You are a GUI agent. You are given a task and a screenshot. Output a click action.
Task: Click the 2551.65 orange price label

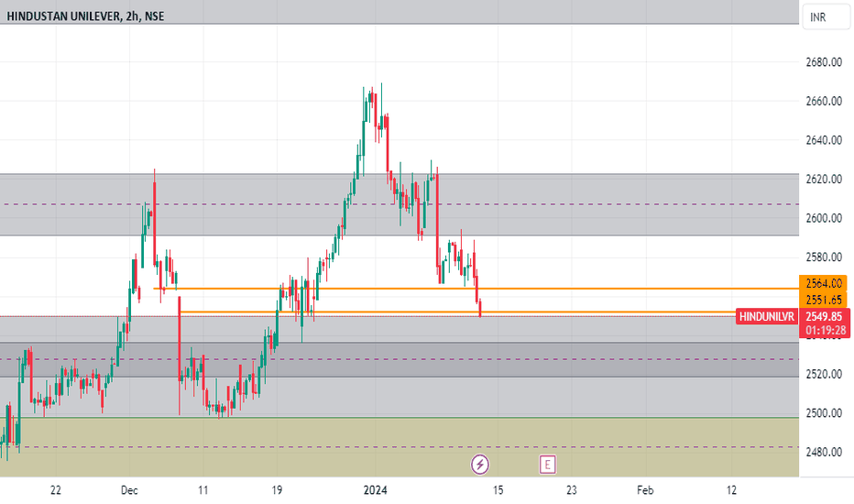pos(823,299)
